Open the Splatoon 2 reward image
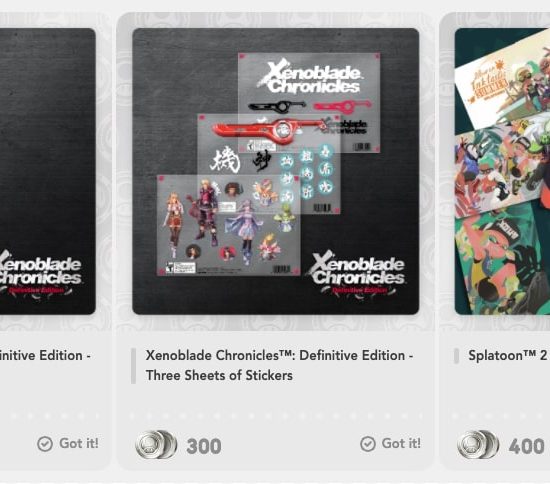 502,171
